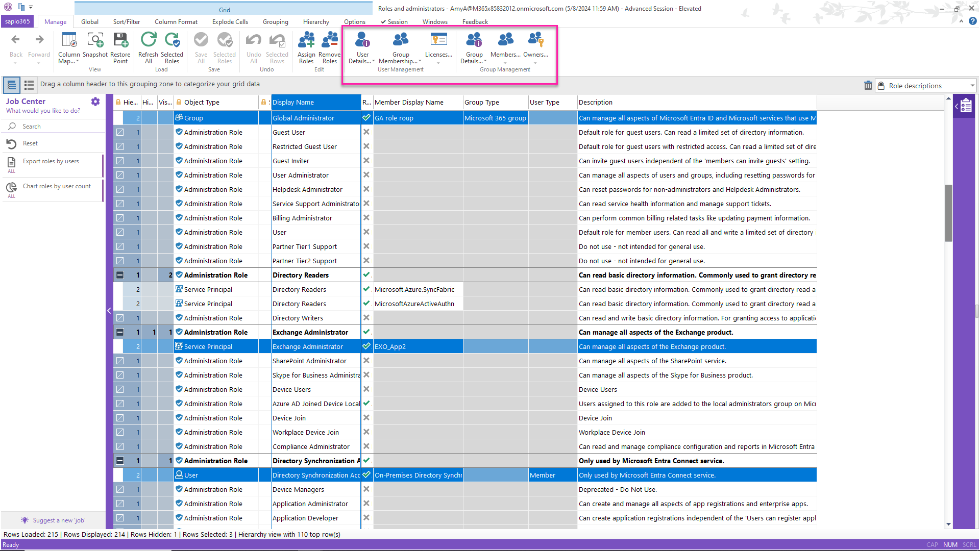
Task: Open the Role descriptions dropdown
Action: click(972, 86)
